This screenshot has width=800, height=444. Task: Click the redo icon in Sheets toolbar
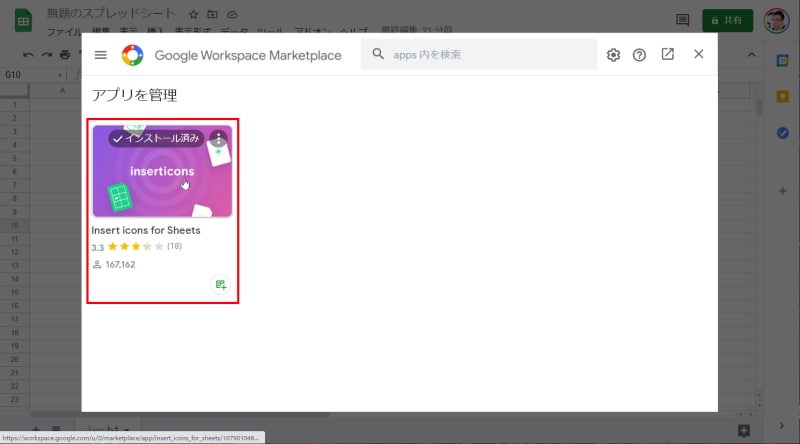(46, 55)
